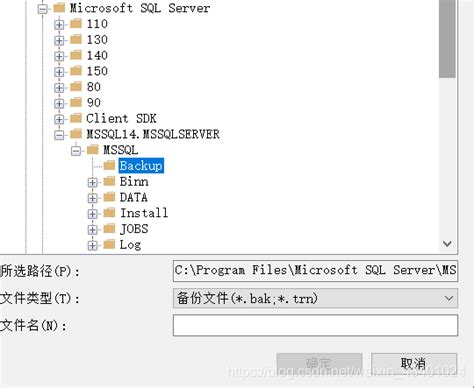The height and width of the screenshot is (388, 474).
Task: Click the scrollbar down arrow
Action: point(447,244)
